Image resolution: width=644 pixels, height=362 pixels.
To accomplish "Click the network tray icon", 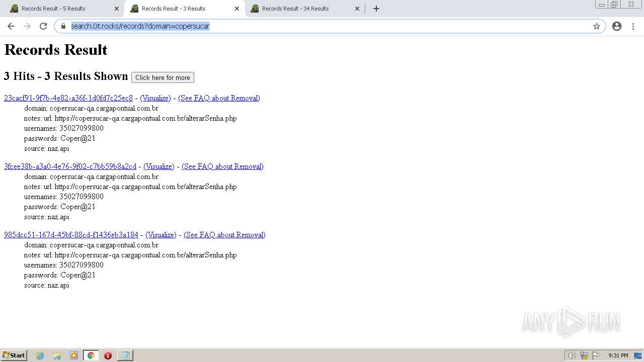I will (x=584, y=355).
